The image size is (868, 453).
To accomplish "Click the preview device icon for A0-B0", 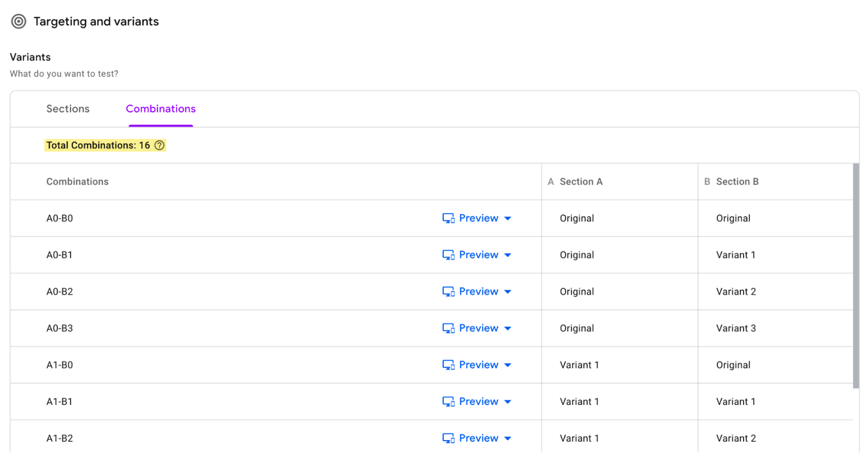I will [x=448, y=218].
